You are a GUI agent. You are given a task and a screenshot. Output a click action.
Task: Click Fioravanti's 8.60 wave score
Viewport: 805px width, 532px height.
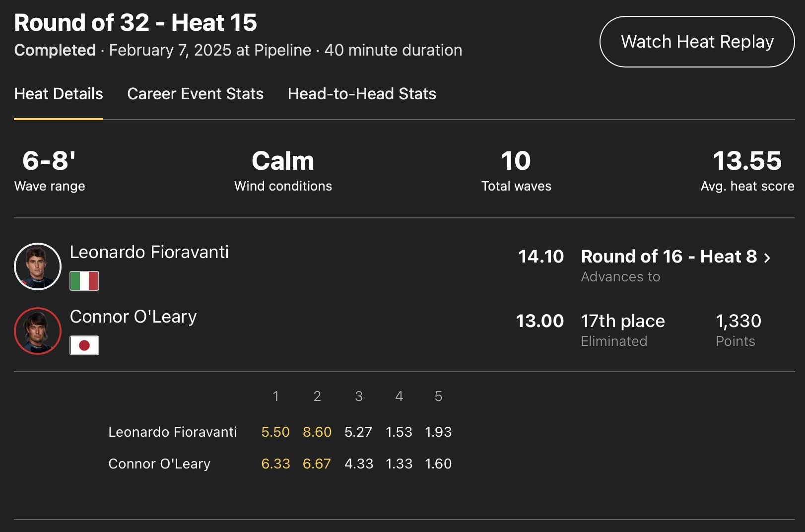pyautogui.click(x=317, y=432)
